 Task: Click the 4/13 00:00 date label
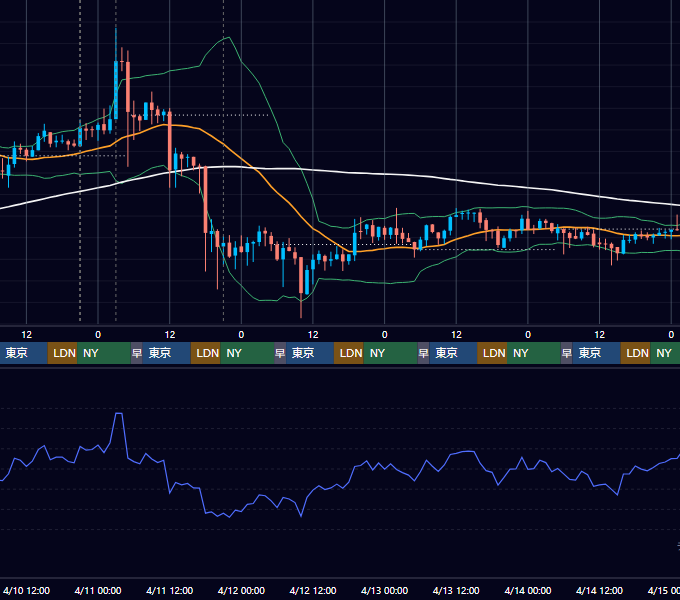[385, 590]
